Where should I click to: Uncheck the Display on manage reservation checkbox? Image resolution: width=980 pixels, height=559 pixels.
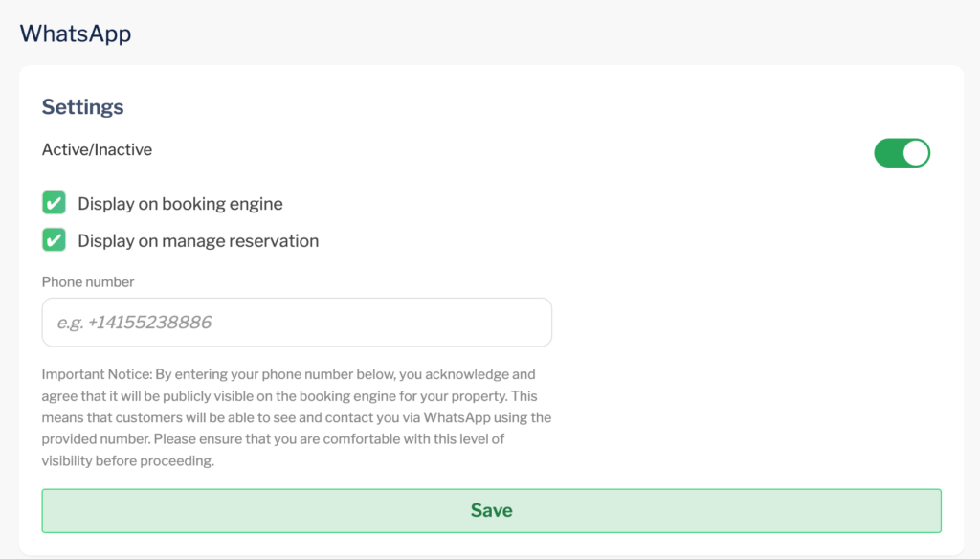point(54,240)
